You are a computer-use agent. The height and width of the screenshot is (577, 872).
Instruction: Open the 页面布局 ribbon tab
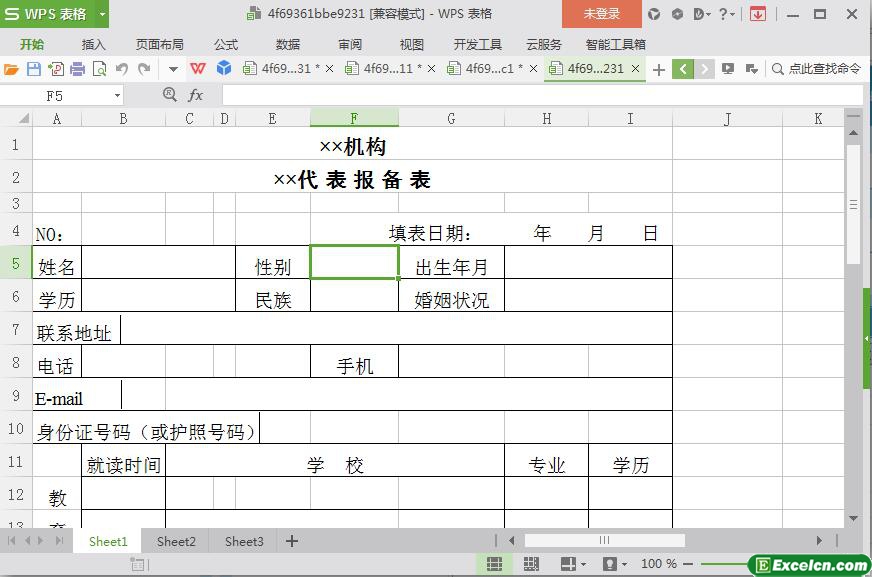pos(160,44)
